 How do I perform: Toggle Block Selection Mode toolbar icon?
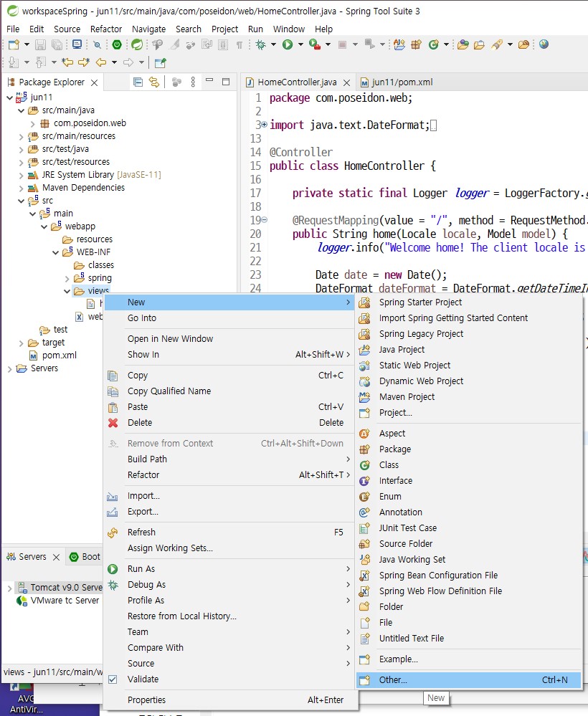223,44
